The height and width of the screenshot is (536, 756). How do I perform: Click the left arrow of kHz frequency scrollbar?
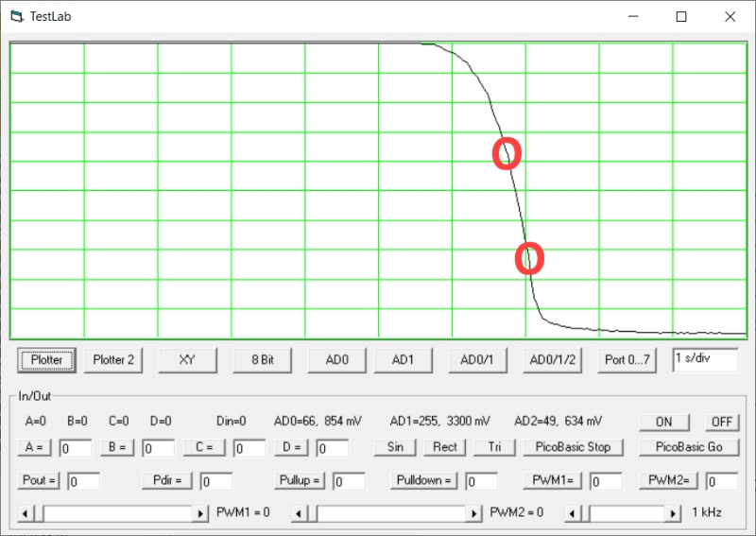pos(573,512)
